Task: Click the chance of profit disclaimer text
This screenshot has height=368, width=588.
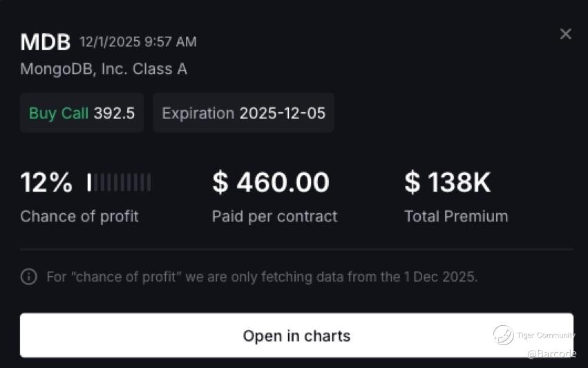Action: [262, 277]
